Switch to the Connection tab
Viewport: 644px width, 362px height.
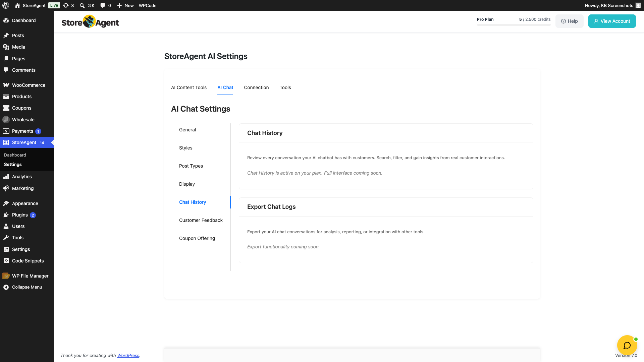[x=256, y=87]
